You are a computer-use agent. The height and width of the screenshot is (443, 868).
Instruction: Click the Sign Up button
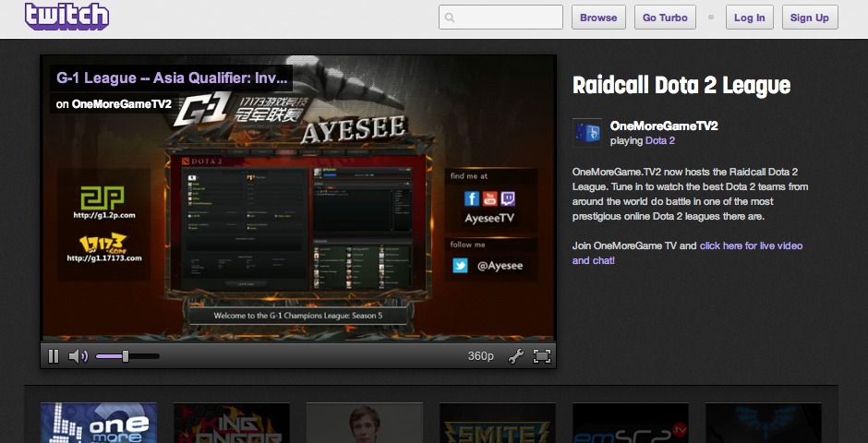[x=809, y=18]
